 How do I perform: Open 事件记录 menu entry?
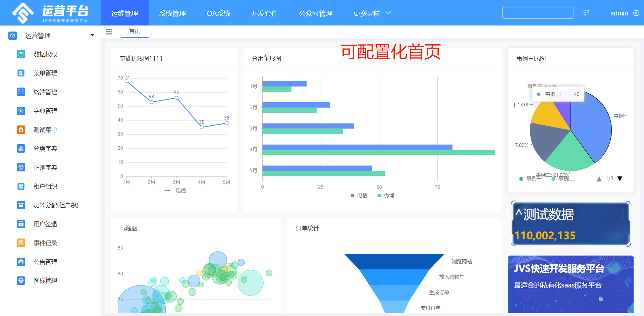tap(45, 243)
